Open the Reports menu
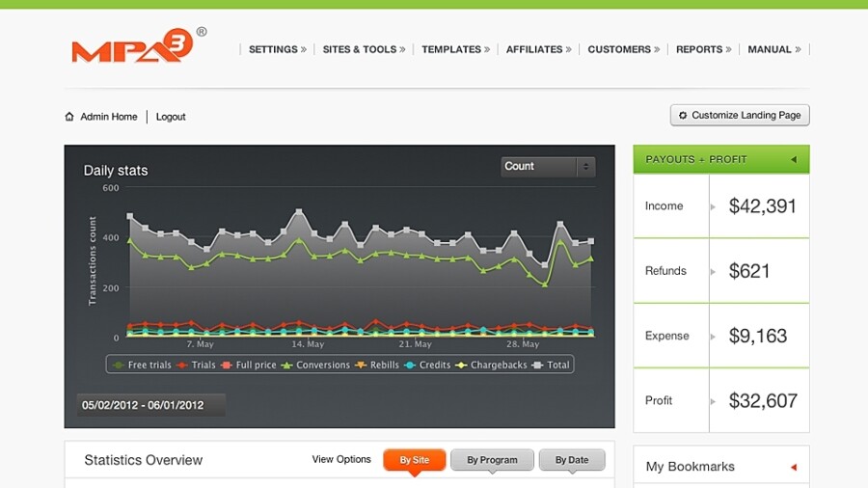The height and width of the screenshot is (488, 868). click(703, 49)
